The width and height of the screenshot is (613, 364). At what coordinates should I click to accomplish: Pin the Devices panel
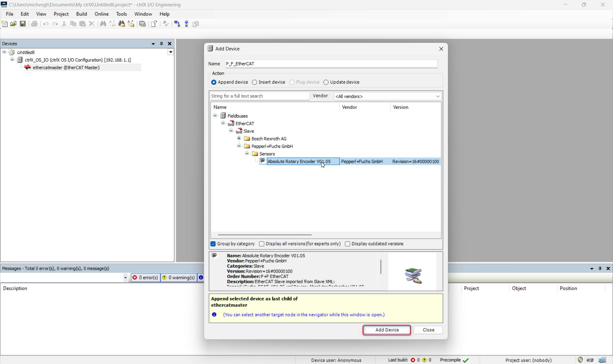(x=161, y=44)
